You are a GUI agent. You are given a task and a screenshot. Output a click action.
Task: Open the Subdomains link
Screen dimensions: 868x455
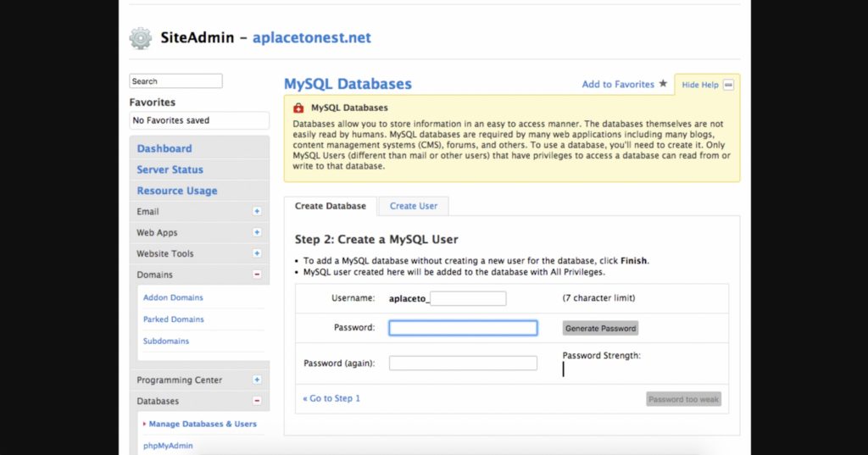pyautogui.click(x=166, y=341)
